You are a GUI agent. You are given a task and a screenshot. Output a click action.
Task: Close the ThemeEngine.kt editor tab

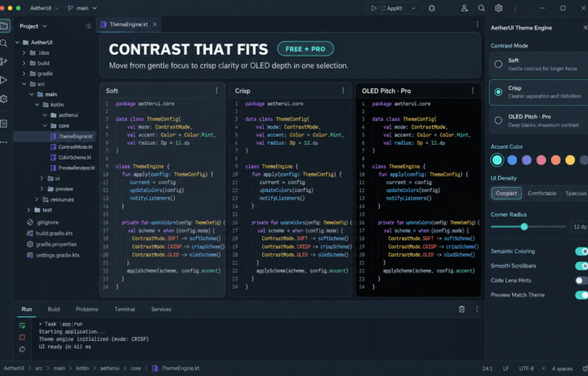pyautogui.click(x=154, y=25)
